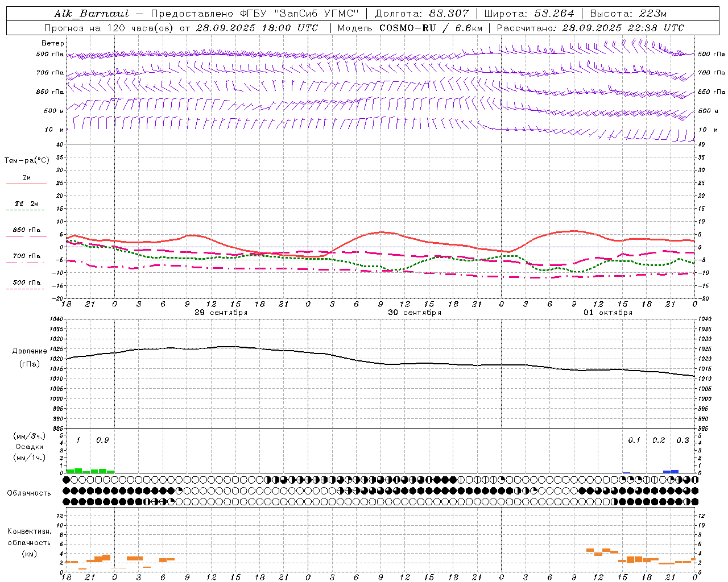This screenshot has height=582, width=728.
Task: Click the 500 гПа entry in temperature legend
Action: click(27, 282)
